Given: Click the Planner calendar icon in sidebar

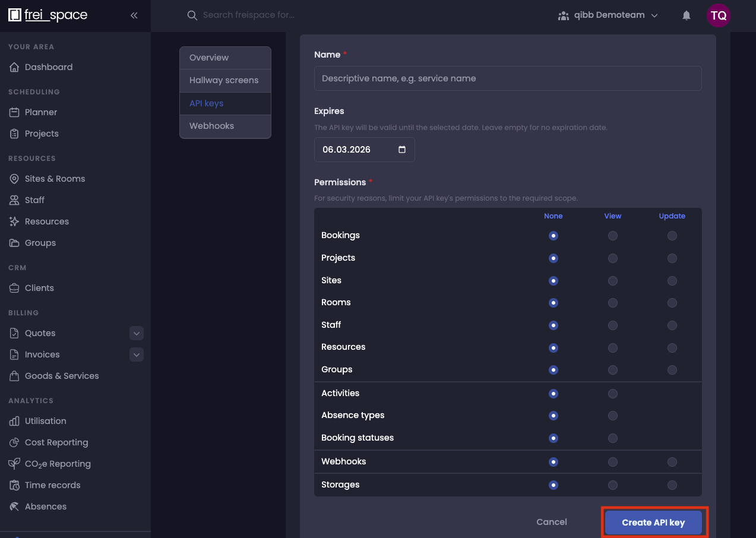Looking at the screenshot, I should point(14,112).
